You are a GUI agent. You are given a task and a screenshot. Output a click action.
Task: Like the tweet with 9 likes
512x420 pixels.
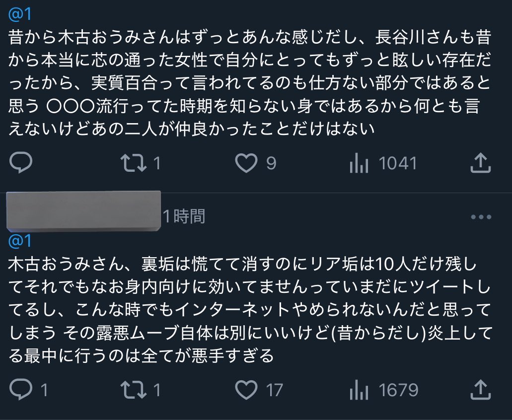click(x=246, y=163)
